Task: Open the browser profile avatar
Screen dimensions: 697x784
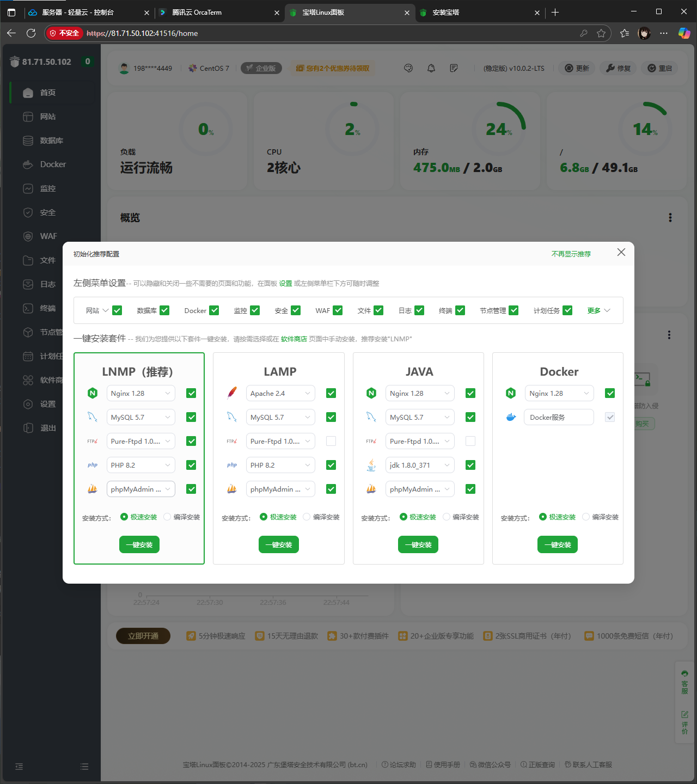Action: [644, 33]
